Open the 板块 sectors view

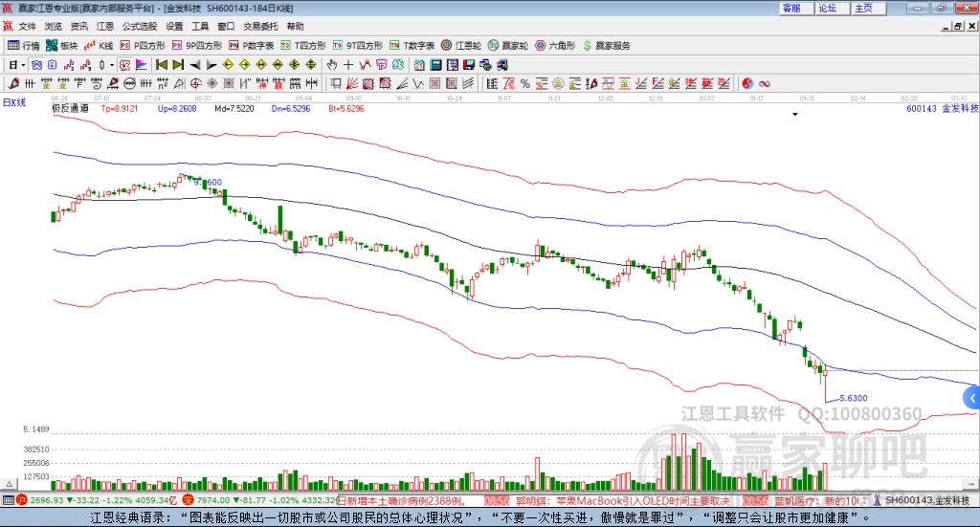tap(61, 46)
